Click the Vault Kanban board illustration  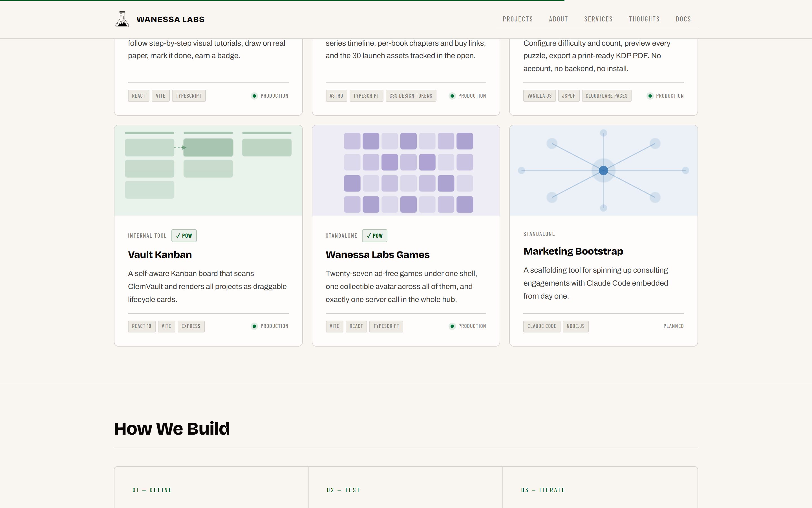[x=208, y=170]
